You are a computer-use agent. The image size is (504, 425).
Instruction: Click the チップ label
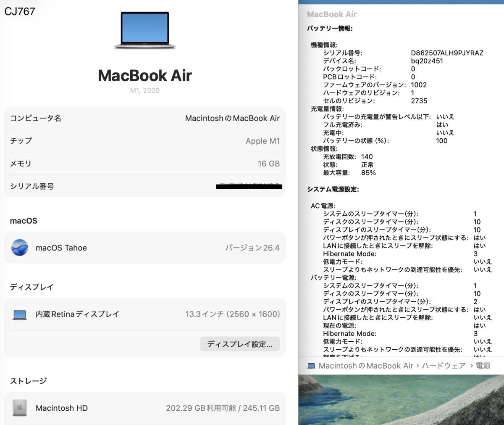pos(21,141)
